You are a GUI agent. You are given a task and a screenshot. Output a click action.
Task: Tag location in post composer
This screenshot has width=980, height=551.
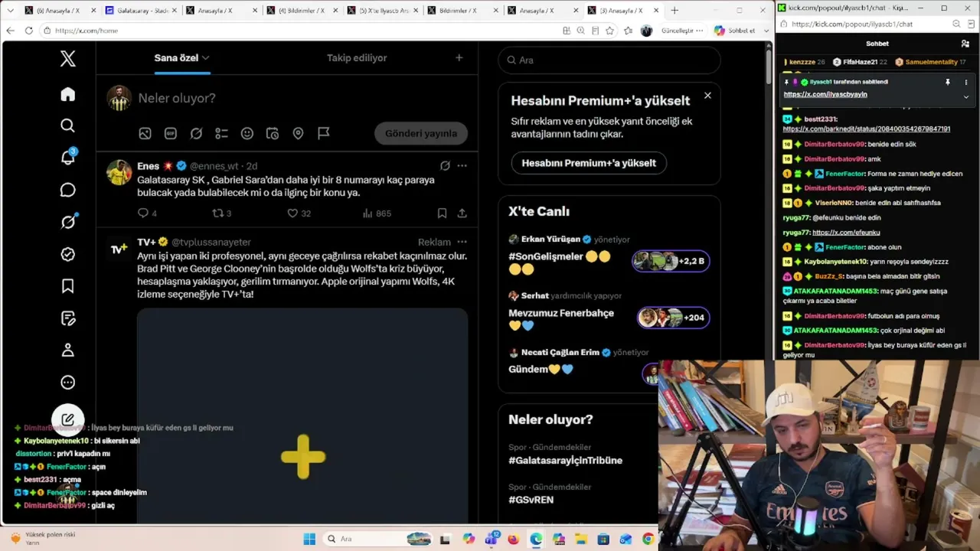click(x=298, y=133)
